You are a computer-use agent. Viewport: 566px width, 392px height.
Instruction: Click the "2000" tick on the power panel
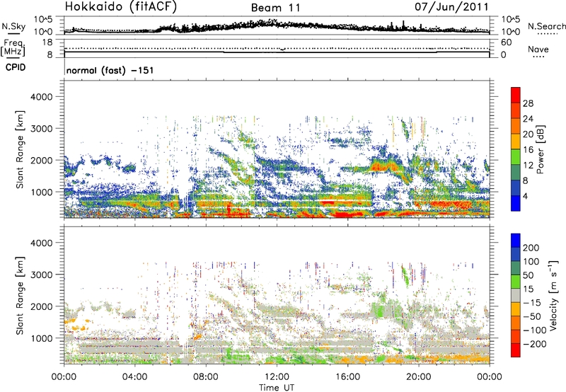[x=41, y=160]
